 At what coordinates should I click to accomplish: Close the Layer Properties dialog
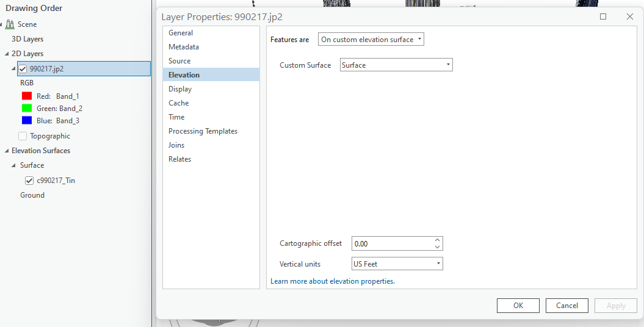630,16
